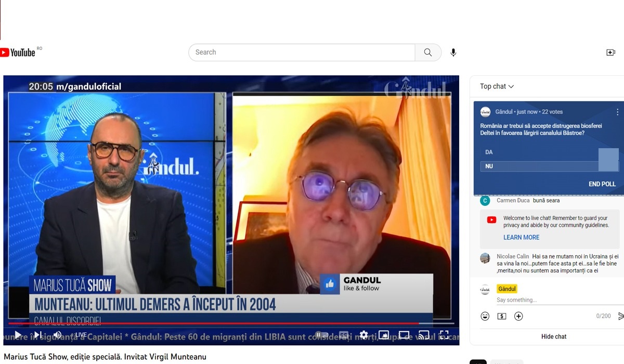Click the video title Marius Tucă Show
The image size is (624, 364).
pos(105,357)
